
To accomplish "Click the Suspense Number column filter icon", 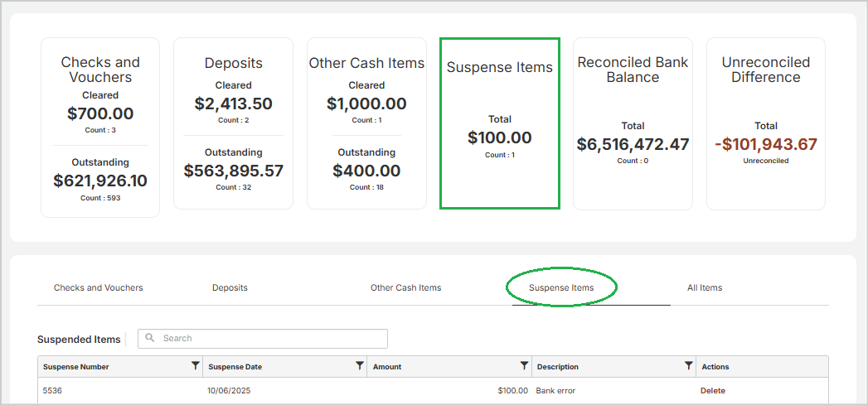I will click(195, 366).
